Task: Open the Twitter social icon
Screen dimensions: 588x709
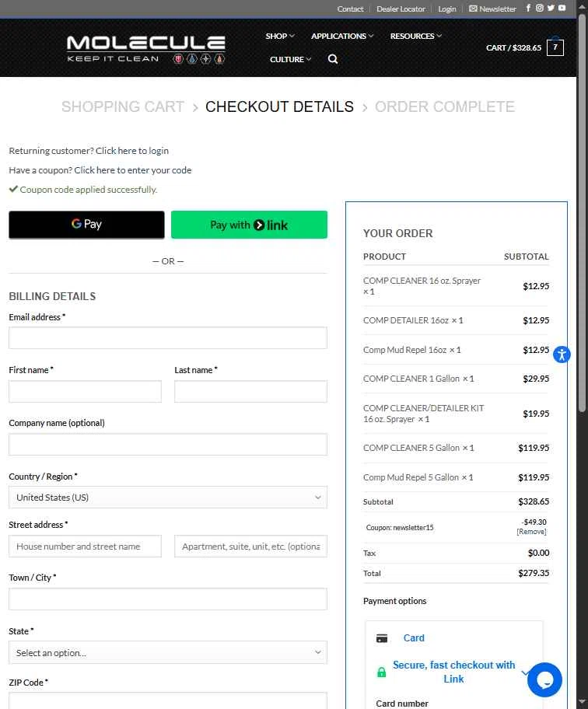Action: (551, 8)
